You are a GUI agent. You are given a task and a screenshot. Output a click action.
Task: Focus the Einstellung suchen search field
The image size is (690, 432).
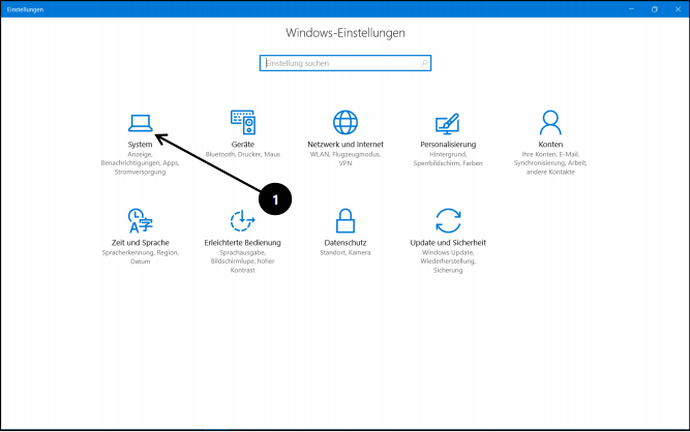(345, 63)
